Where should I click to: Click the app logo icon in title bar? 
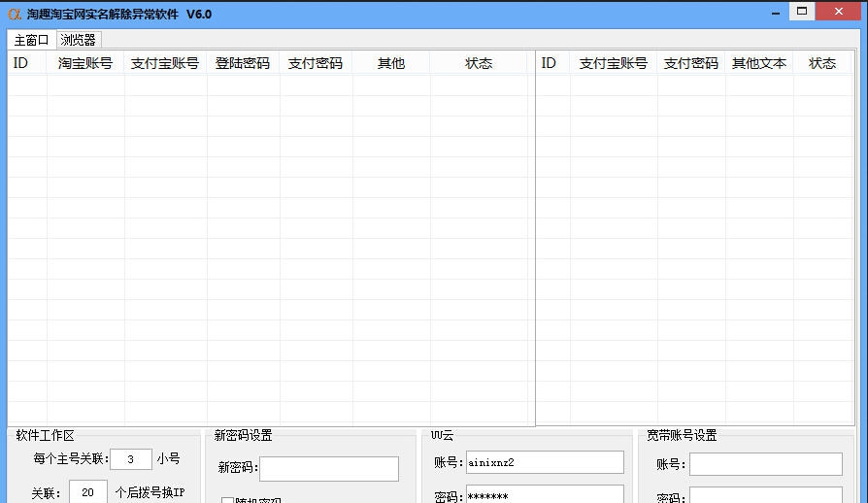pos(15,14)
